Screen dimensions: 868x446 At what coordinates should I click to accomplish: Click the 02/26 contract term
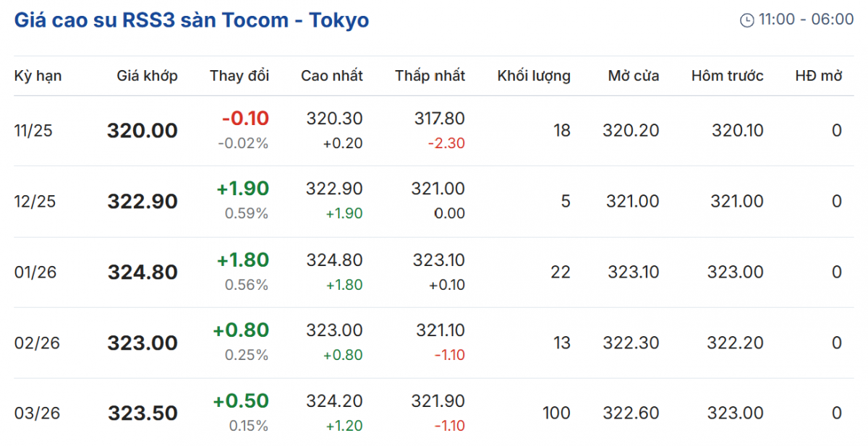click(x=36, y=343)
